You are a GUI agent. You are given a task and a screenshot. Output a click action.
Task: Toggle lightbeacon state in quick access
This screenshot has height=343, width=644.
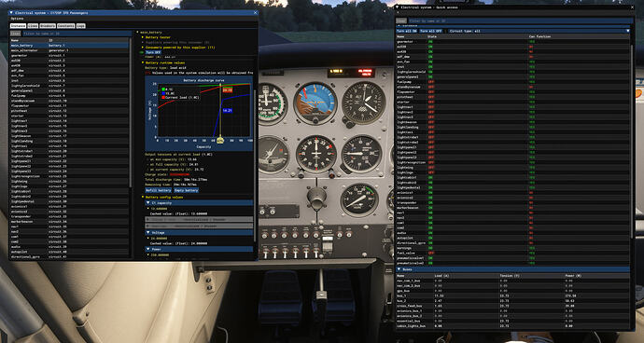[431, 122]
